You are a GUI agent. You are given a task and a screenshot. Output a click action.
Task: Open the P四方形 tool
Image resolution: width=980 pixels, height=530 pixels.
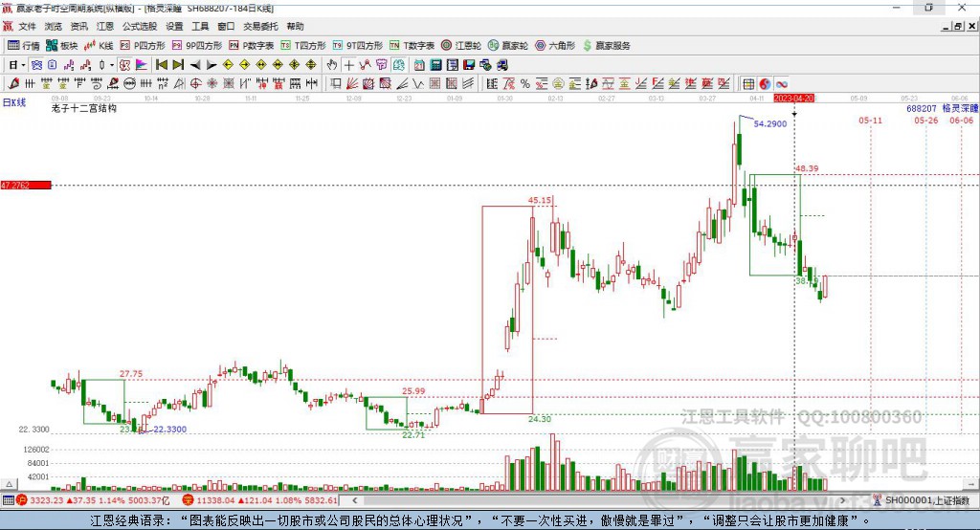tap(143, 46)
